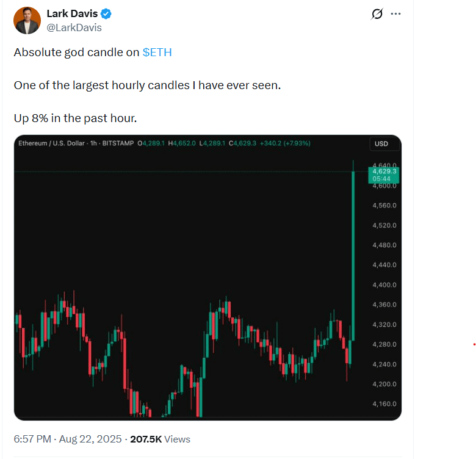Follow the $ETH cashtag link
The width and height of the screenshot is (476, 459).
point(157,52)
